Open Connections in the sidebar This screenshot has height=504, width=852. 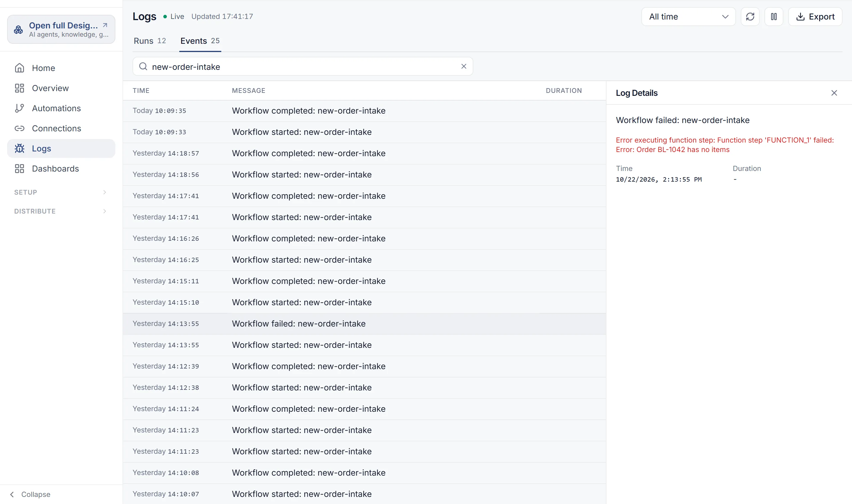61,128
